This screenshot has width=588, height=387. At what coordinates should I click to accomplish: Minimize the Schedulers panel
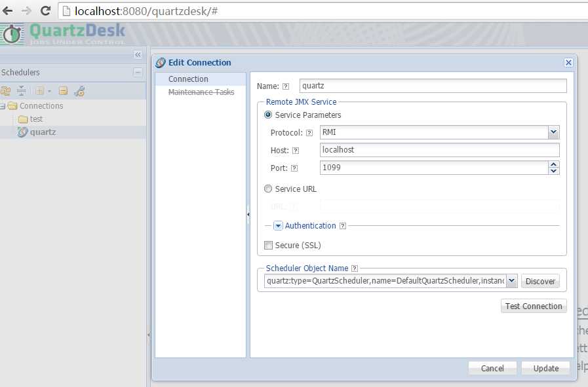click(x=138, y=72)
